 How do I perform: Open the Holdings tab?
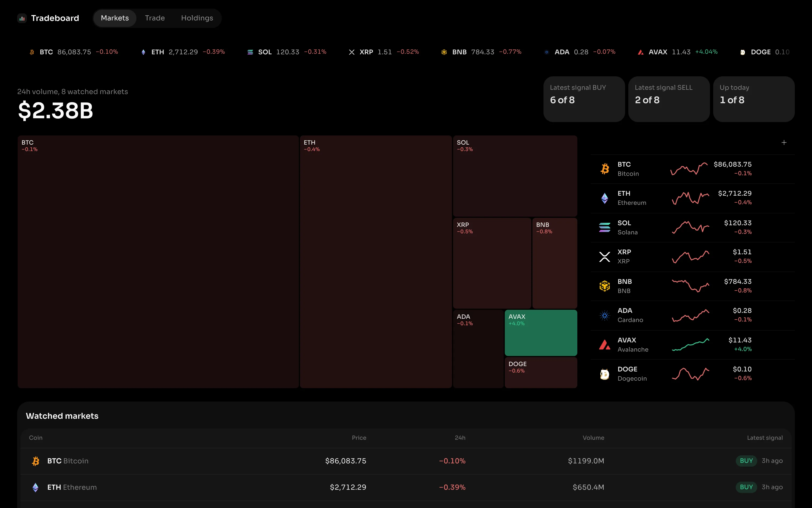point(197,18)
